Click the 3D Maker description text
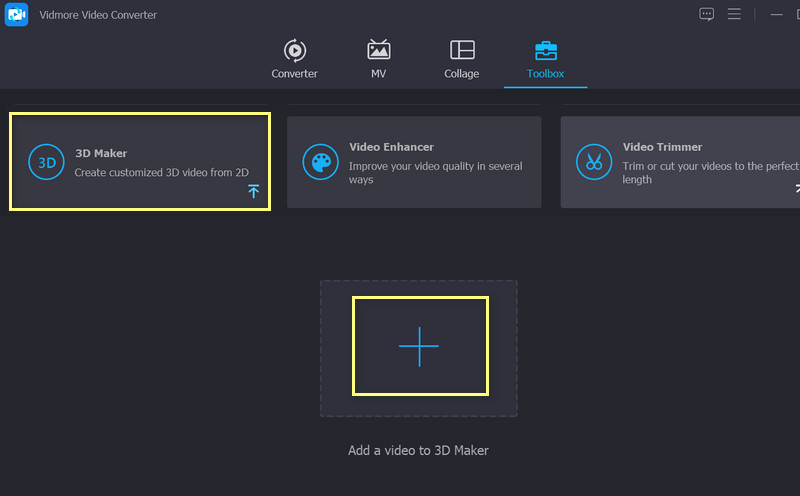 161,173
